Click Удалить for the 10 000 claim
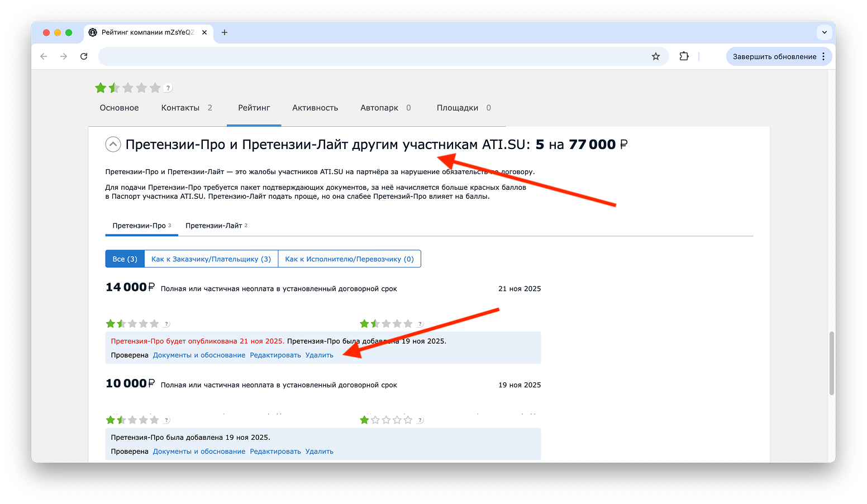Screen dimensions: 867x504 pos(320,452)
